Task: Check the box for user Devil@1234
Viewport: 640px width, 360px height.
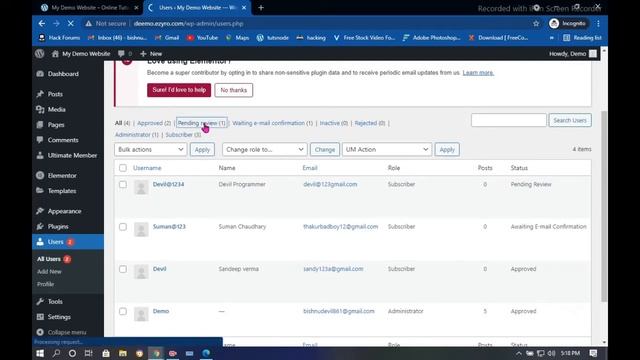Action: pos(123,184)
